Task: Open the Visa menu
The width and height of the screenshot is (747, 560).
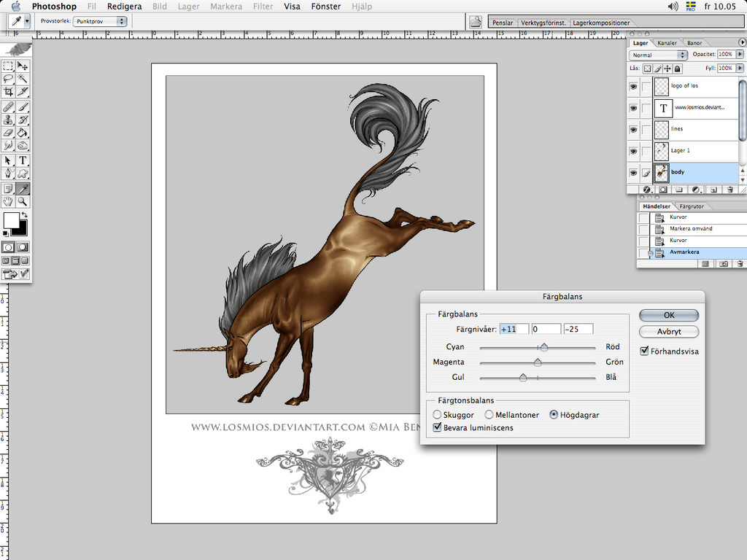Action: 292,6
